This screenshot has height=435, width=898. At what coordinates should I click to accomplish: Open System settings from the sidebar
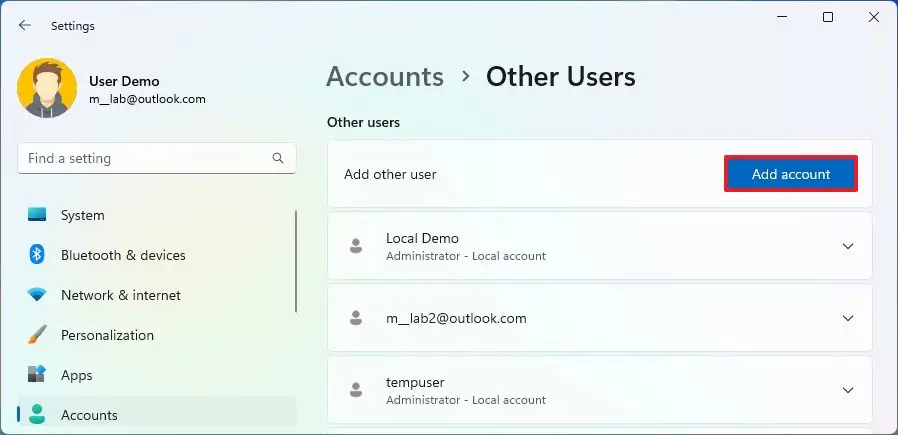coord(82,215)
